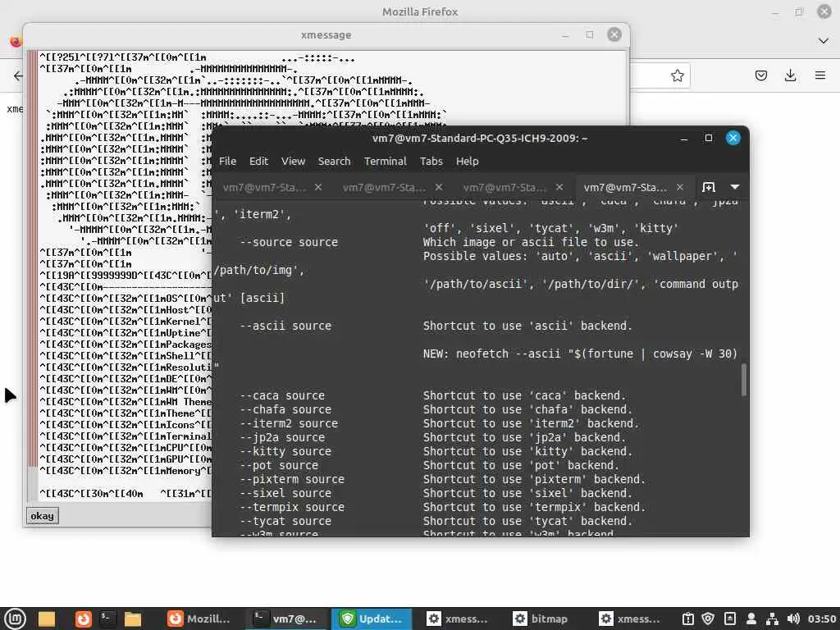Click the Firefox logo tab icon

[15, 41]
